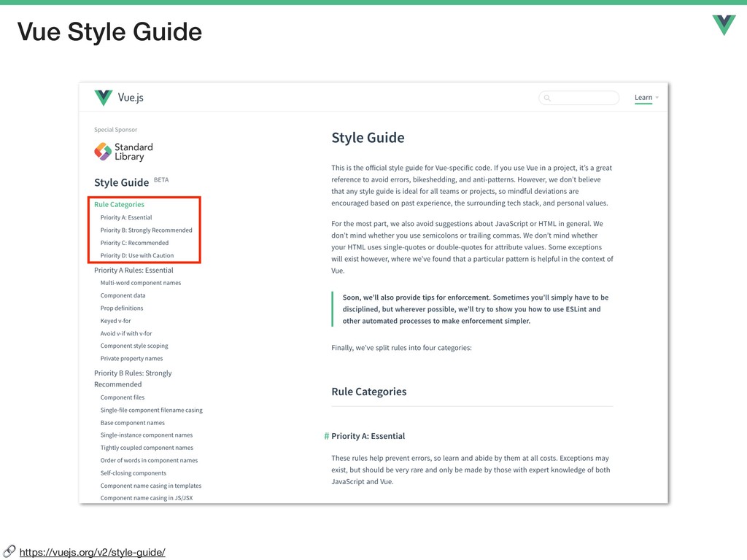Select the Priority A Rules: Essential heading
747x560 pixels.
coord(134,270)
